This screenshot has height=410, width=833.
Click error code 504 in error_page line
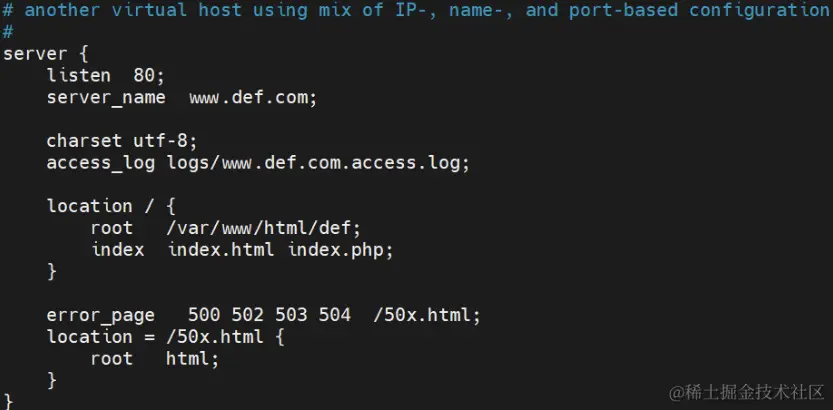(x=334, y=315)
